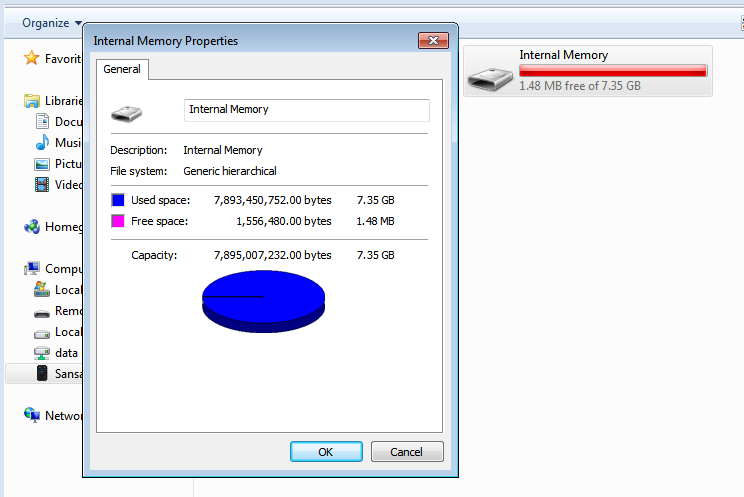Select the Pictures library icon

click(x=42, y=164)
